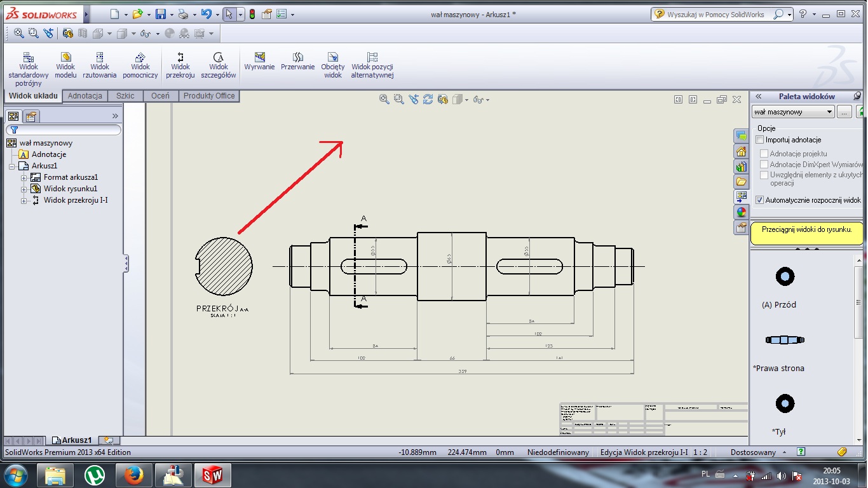The height and width of the screenshot is (488, 868).
Task: Click the Obcięty widok crop tool
Action: [332, 65]
